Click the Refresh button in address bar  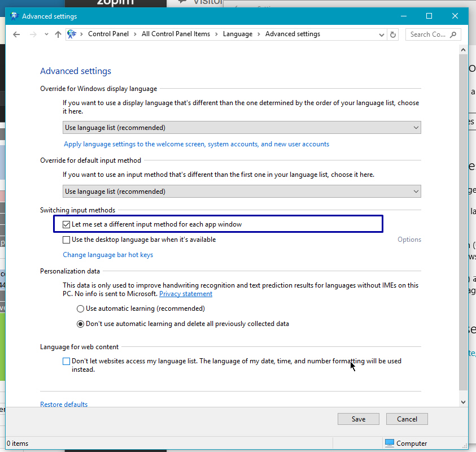click(394, 34)
